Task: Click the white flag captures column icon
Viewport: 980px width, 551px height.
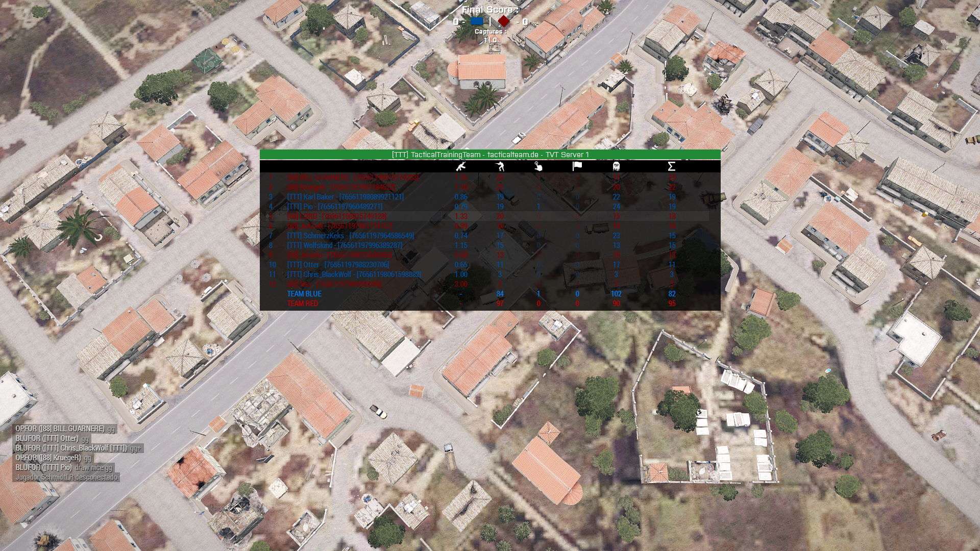Action: point(577,166)
